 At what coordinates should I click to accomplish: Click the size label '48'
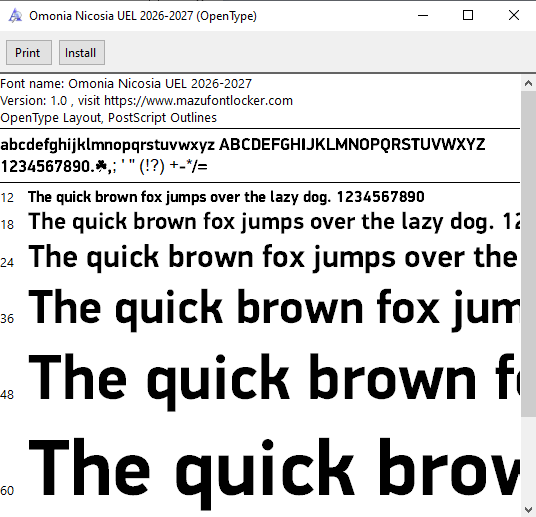coord(7,395)
